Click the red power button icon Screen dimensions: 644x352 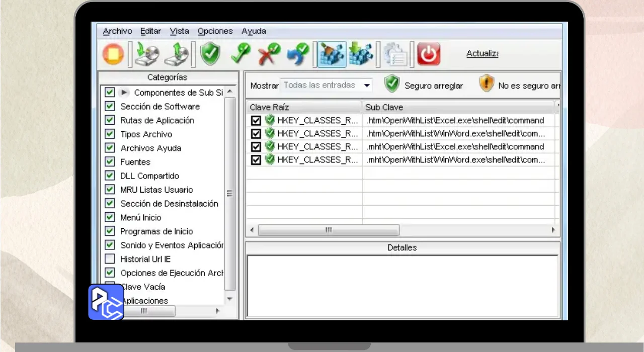[x=429, y=54]
